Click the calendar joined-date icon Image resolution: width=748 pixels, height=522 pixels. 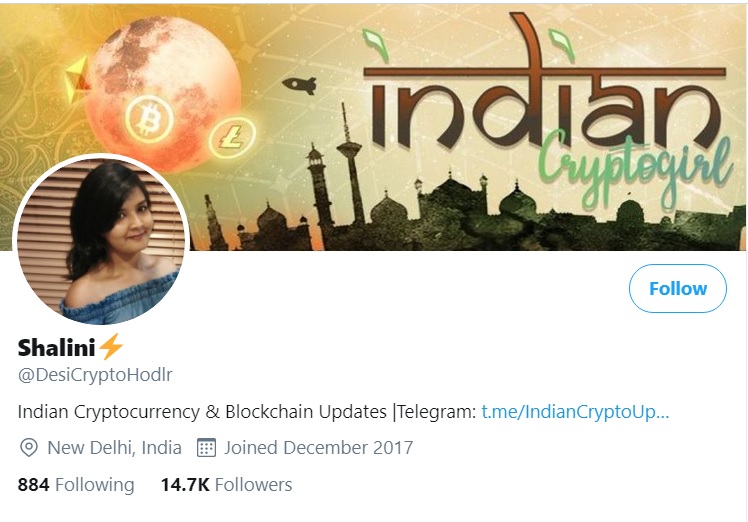coord(207,448)
